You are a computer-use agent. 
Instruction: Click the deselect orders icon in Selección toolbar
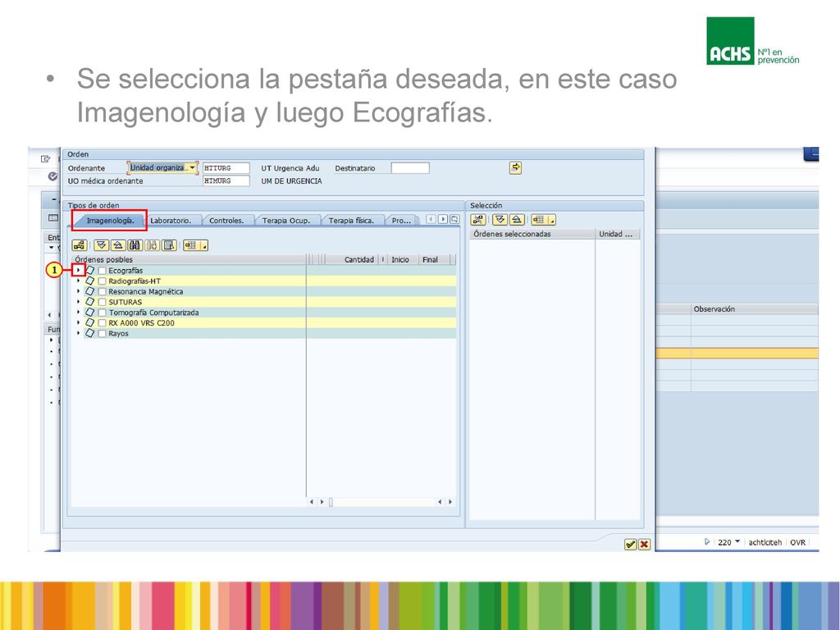point(478,220)
